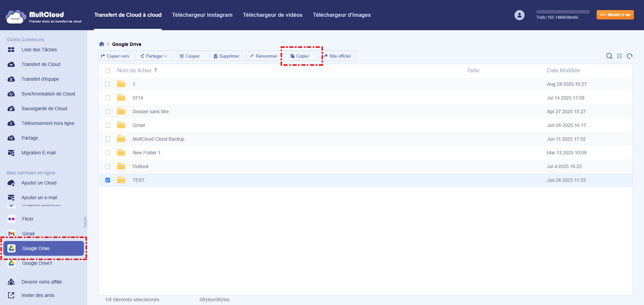Click the Transfert de Cloud sidebar icon

coord(11,64)
